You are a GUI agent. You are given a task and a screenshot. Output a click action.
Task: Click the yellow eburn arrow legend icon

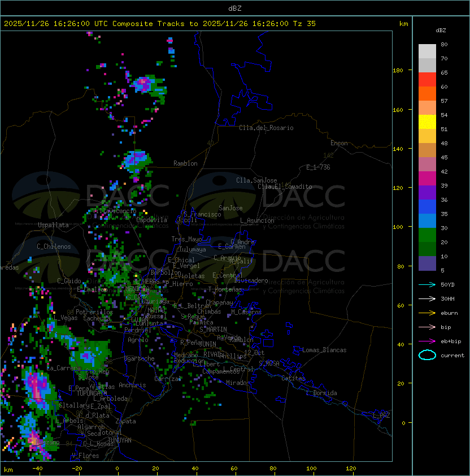(427, 313)
